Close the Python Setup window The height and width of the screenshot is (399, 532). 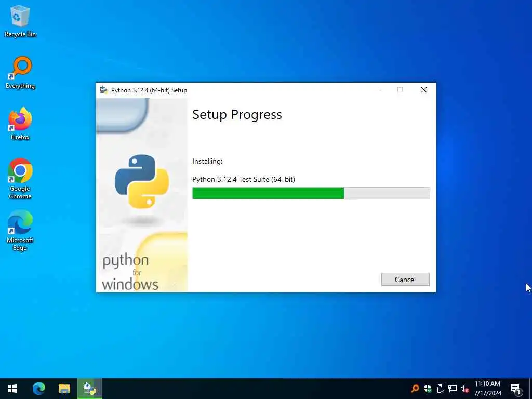click(x=424, y=90)
